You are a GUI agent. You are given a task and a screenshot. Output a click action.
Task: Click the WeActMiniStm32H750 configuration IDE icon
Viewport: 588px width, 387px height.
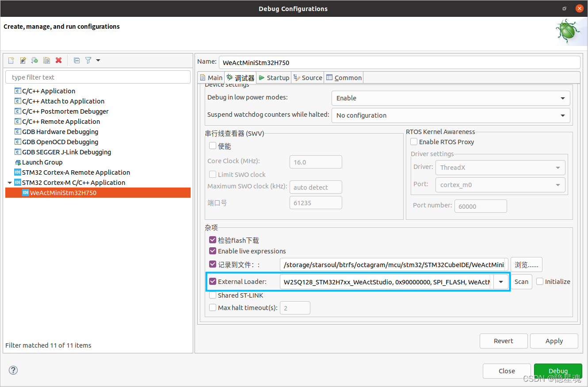point(26,192)
